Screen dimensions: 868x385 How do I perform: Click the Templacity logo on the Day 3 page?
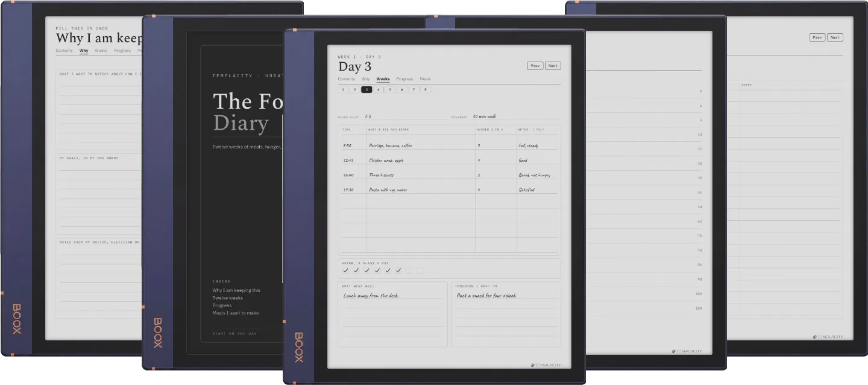546,364
